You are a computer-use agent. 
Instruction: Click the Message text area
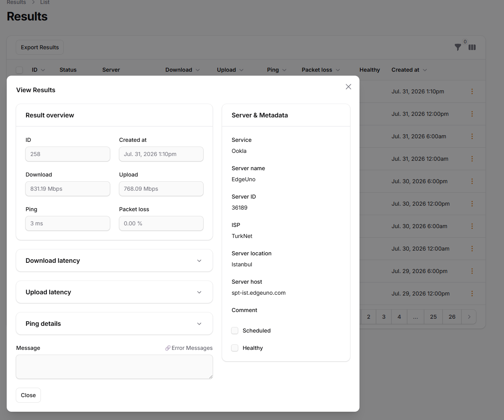(x=114, y=367)
